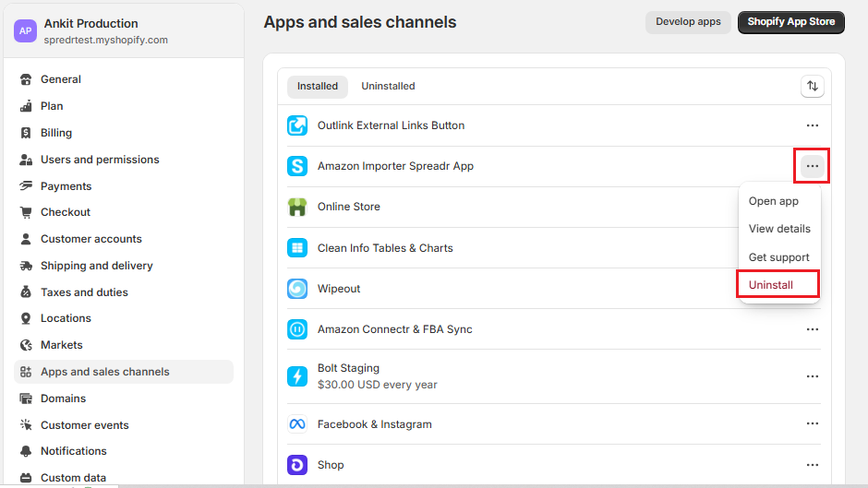Click the Domains icon in sidebar
Image resolution: width=868 pixels, height=488 pixels.
[x=26, y=399]
